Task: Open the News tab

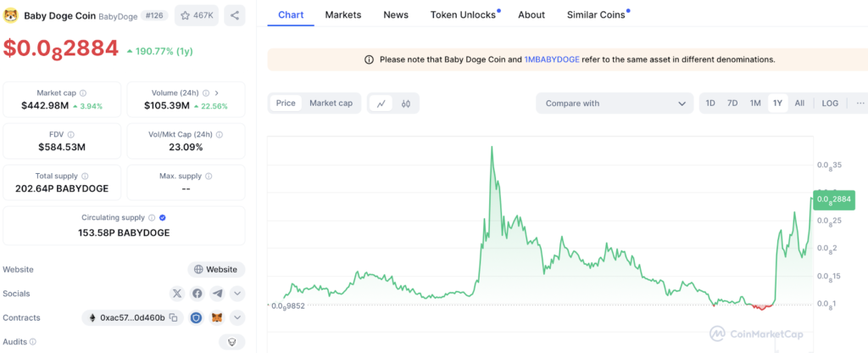Action: [x=396, y=15]
